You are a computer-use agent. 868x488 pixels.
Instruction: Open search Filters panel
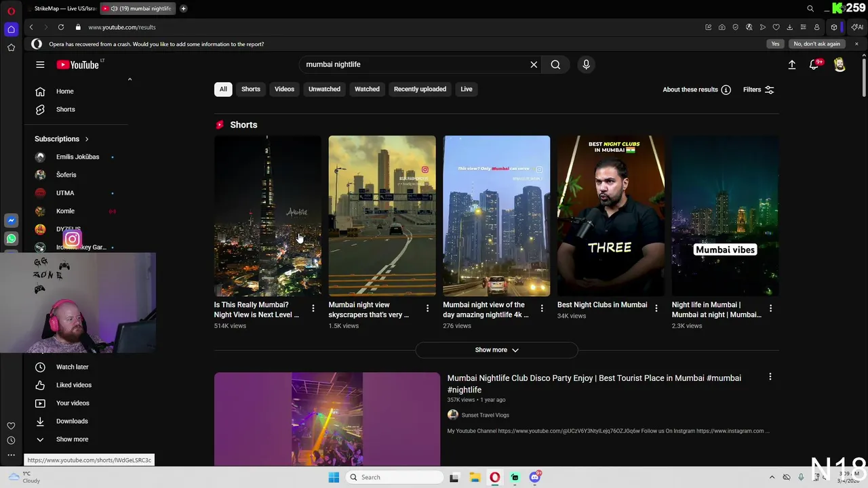758,89
